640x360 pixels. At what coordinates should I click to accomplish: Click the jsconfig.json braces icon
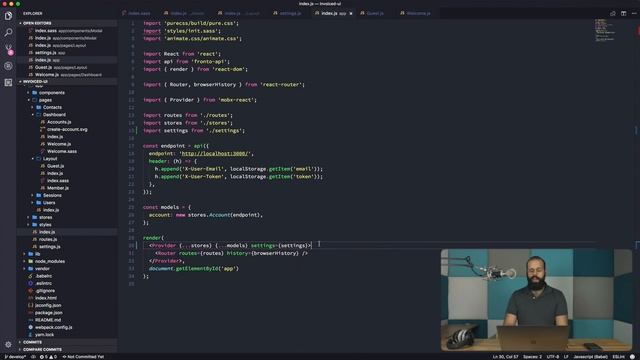point(31,305)
